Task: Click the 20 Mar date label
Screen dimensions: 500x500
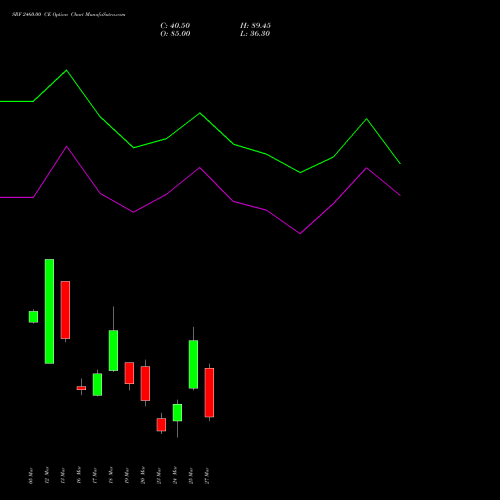Action: pos(143,475)
